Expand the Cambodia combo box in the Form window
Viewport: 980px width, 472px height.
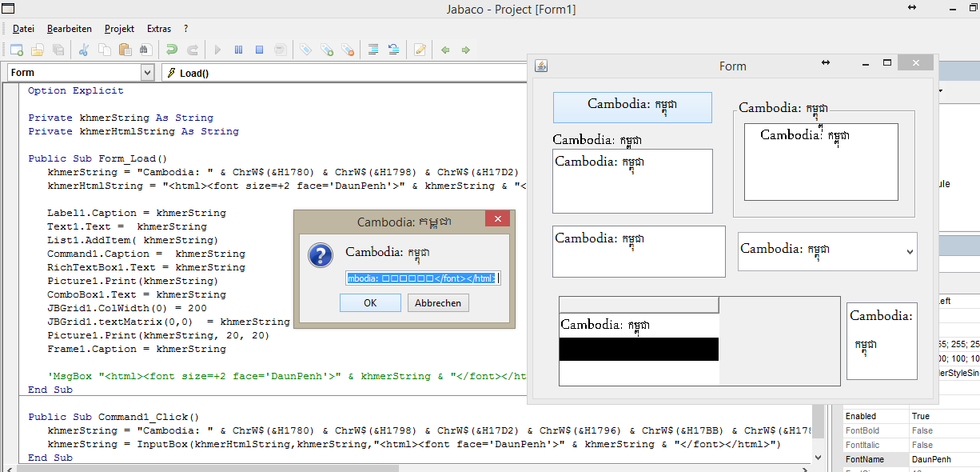(x=910, y=252)
